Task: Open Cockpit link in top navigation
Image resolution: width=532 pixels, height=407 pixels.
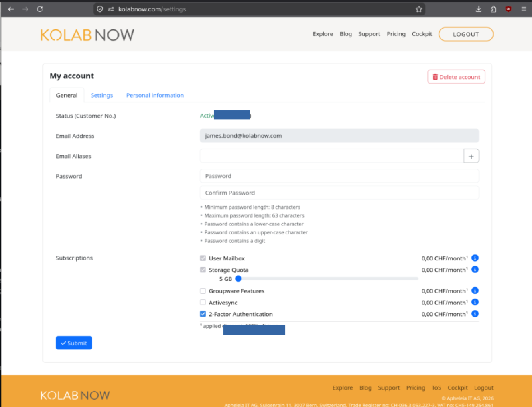Action: tap(422, 34)
